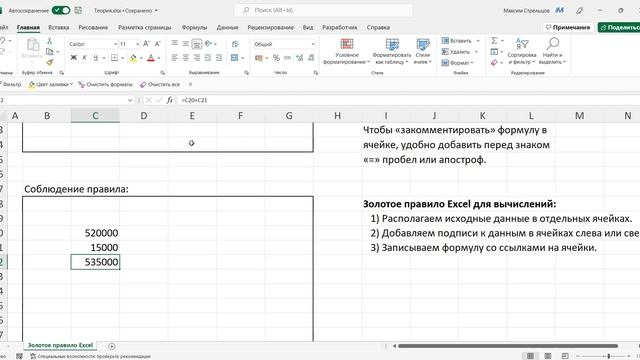Open Найти и выделить menu
Image resolution: width=640 pixels, height=360 pixels.
point(552,51)
